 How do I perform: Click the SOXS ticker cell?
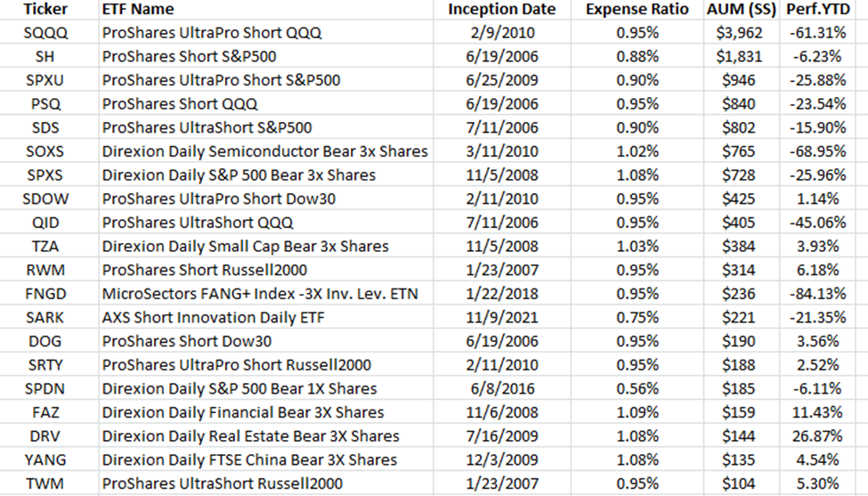(x=44, y=151)
